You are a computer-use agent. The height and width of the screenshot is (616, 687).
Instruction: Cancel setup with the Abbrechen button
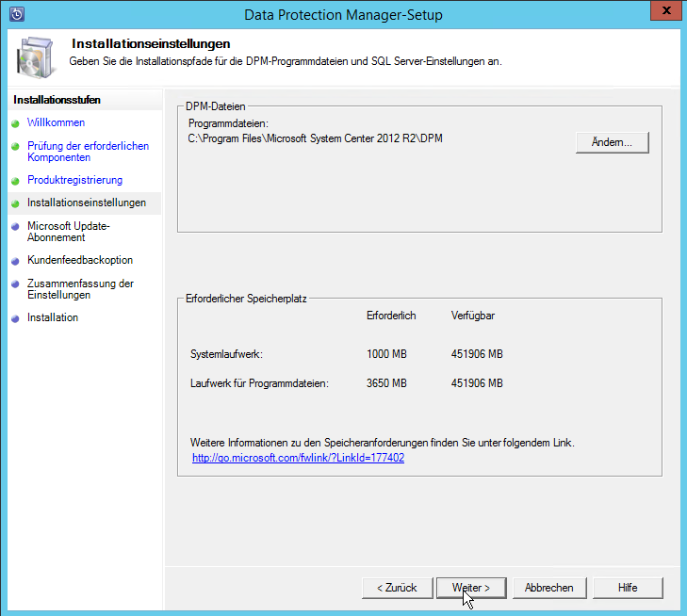pyautogui.click(x=548, y=588)
